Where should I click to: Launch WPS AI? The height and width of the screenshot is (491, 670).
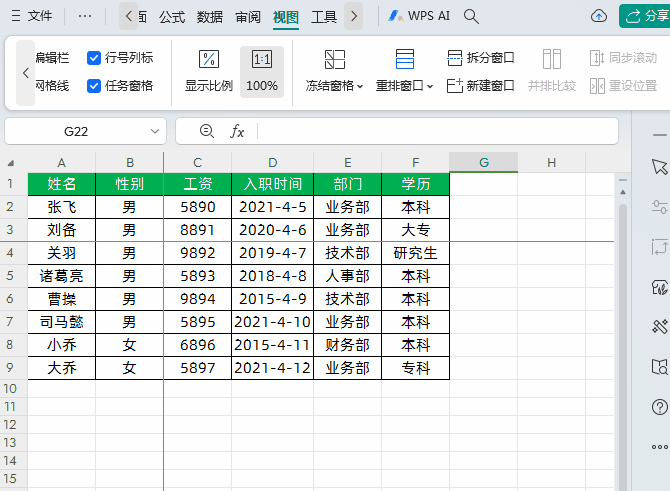coord(419,16)
